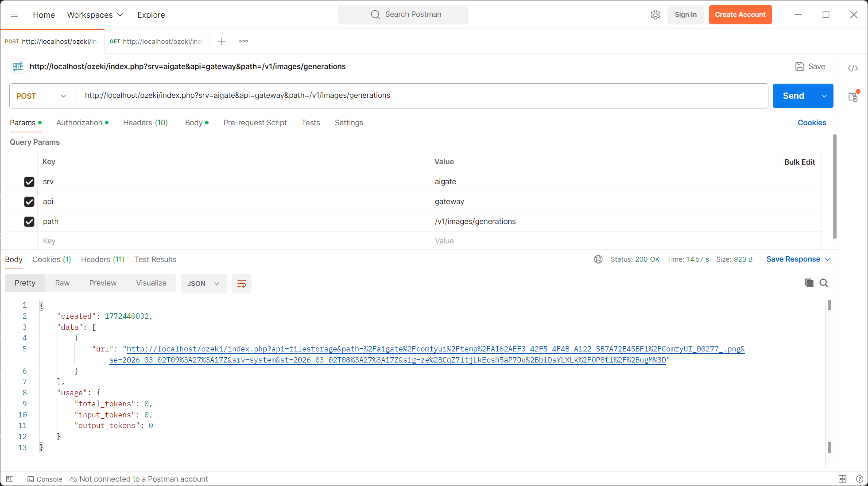Uncheck the path query param checkbox

29,222
